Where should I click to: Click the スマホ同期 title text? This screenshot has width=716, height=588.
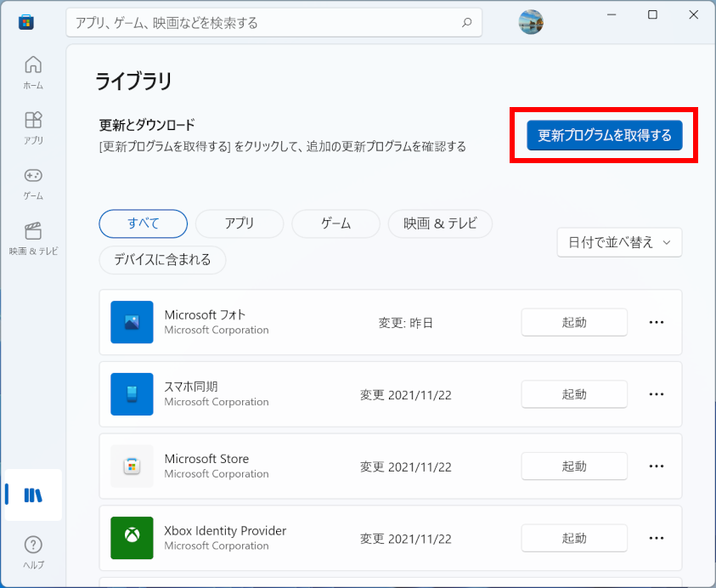coord(191,387)
